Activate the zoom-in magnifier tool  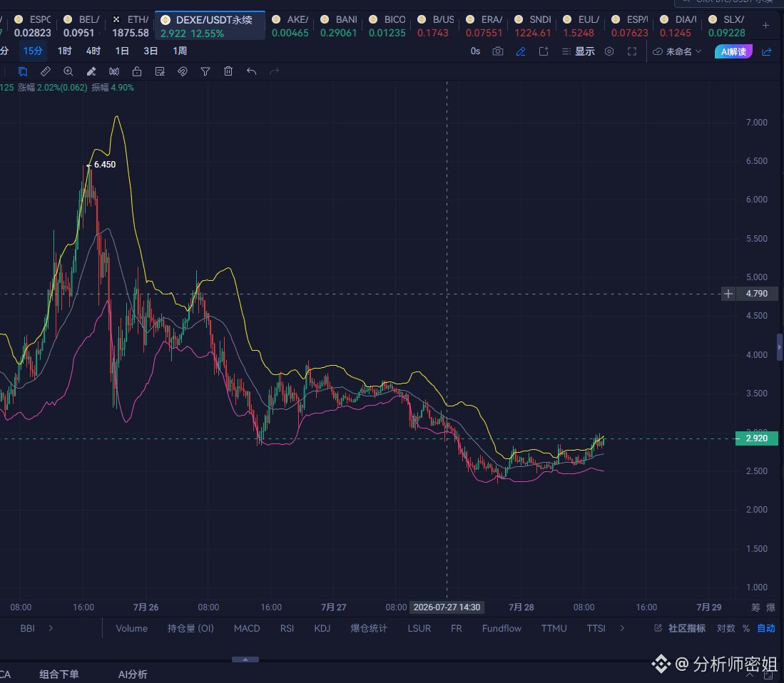coord(68,71)
